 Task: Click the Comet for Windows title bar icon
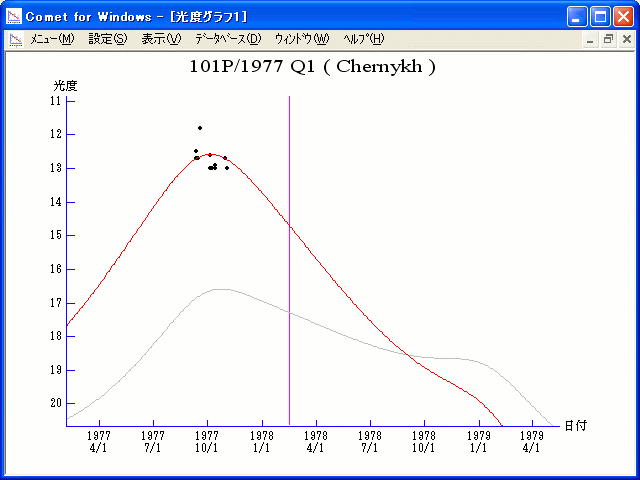[x=14, y=16]
